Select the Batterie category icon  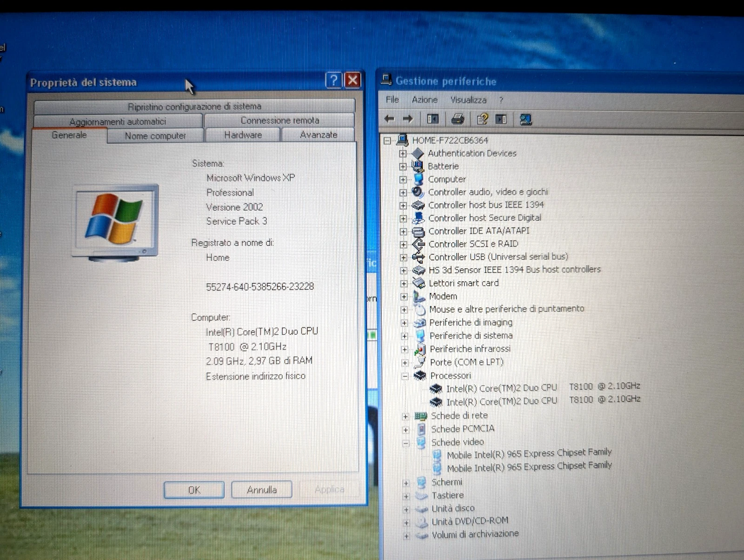(x=418, y=166)
